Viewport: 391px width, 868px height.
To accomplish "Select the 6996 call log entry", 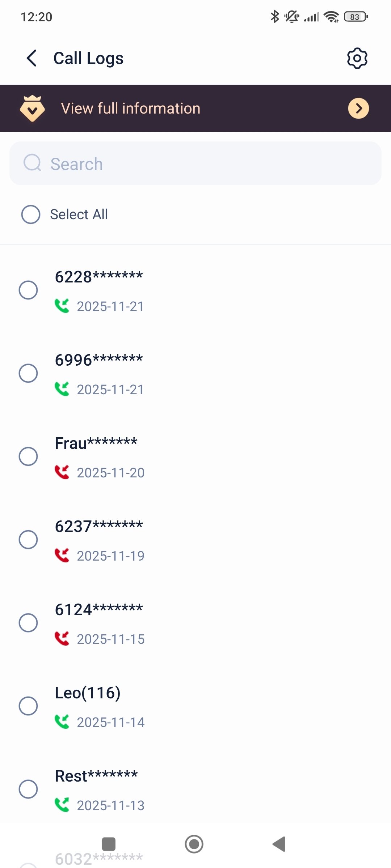I will click(28, 373).
